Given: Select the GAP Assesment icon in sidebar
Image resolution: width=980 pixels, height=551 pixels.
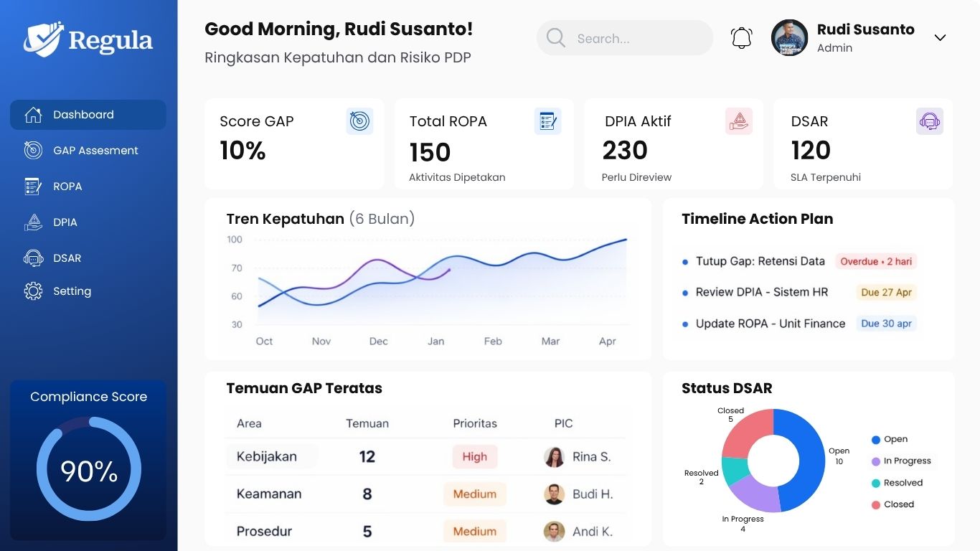Looking at the screenshot, I should point(33,150).
